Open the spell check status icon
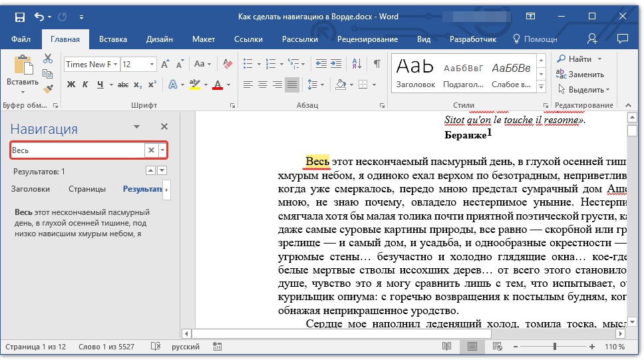This screenshot has width=644, height=360. coord(156,347)
